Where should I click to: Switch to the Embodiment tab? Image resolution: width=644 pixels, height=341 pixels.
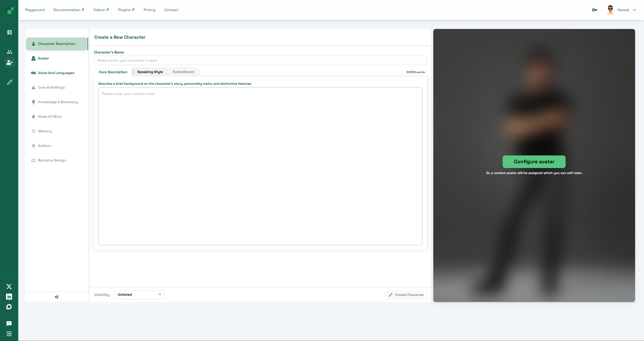tap(183, 72)
